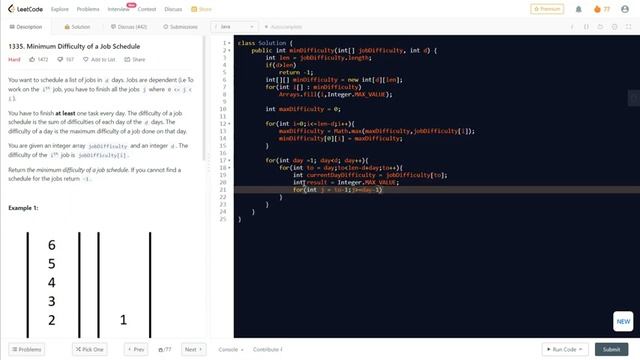Go to next problem with Next
Image resolution: width=640 pixels, height=360 pixels.
tap(193, 349)
